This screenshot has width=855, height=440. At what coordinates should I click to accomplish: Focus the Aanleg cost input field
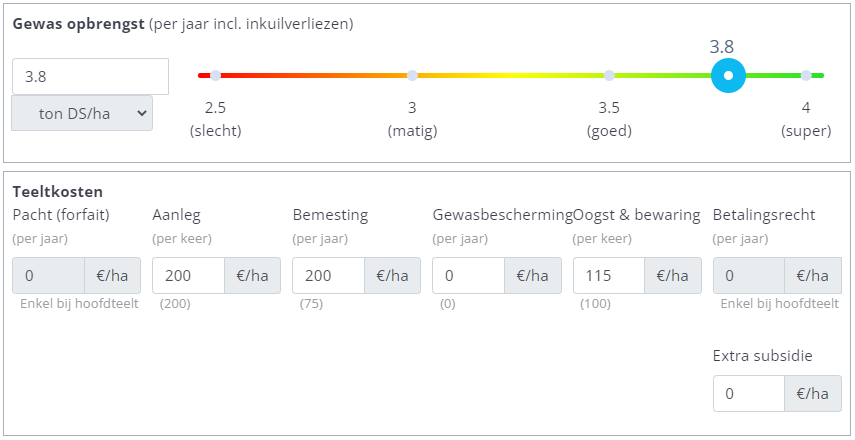coord(188,276)
